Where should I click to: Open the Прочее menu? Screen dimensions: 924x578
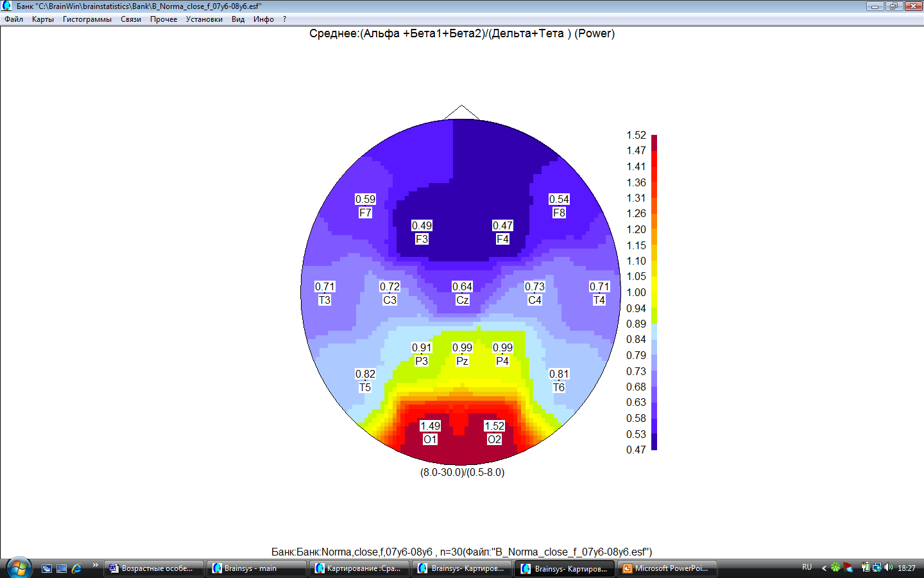pos(164,19)
